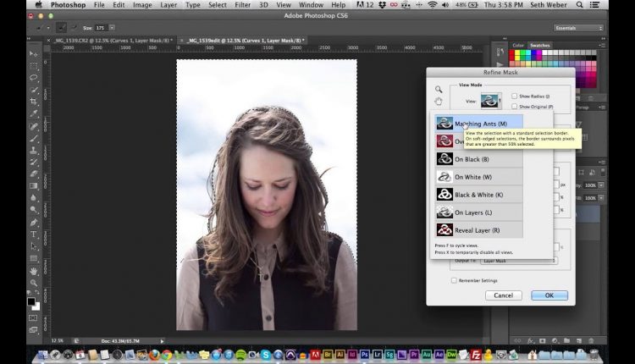The width and height of the screenshot is (635, 364).
Task: Choose On White (W) view
Action: point(479,177)
